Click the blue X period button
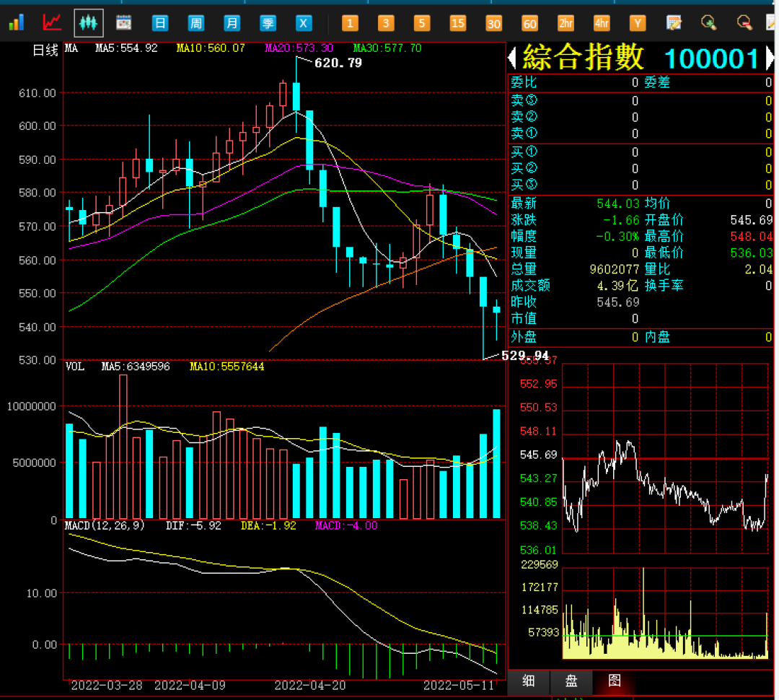The height and width of the screenshot is (700, 779). [x=304, y=23]
